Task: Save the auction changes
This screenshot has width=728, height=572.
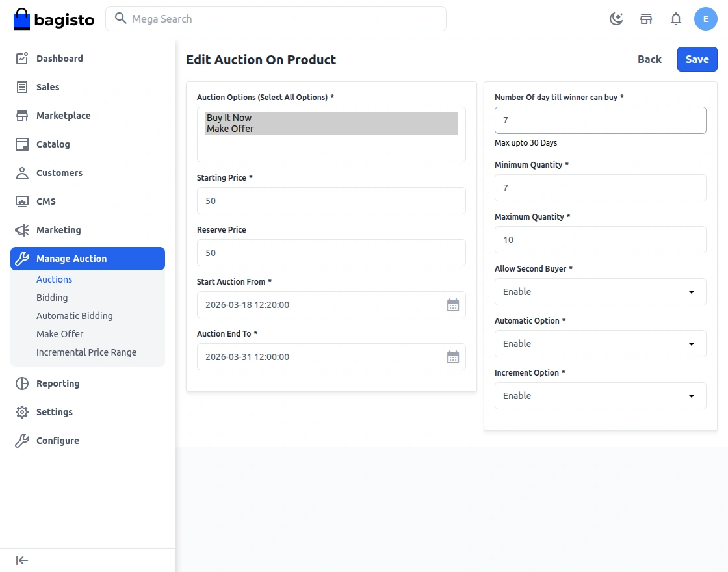Action: (697, 59)
